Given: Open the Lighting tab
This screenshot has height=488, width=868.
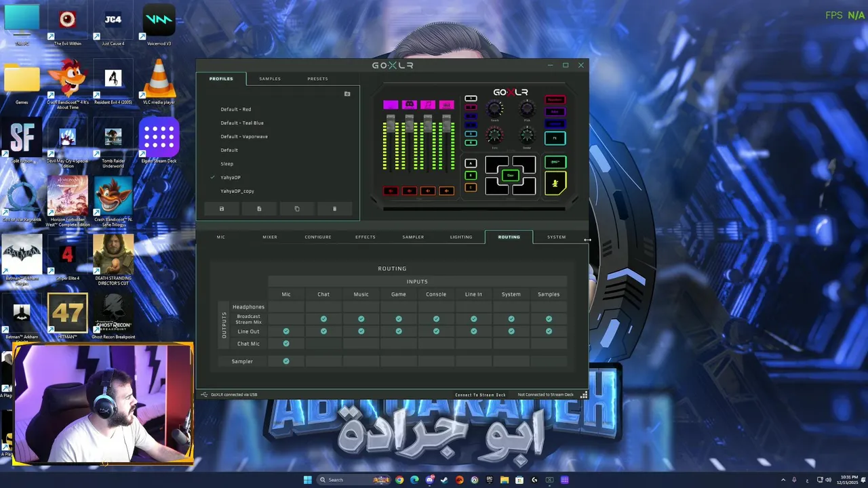Looking at the screenshot, I should click(461, 237).
